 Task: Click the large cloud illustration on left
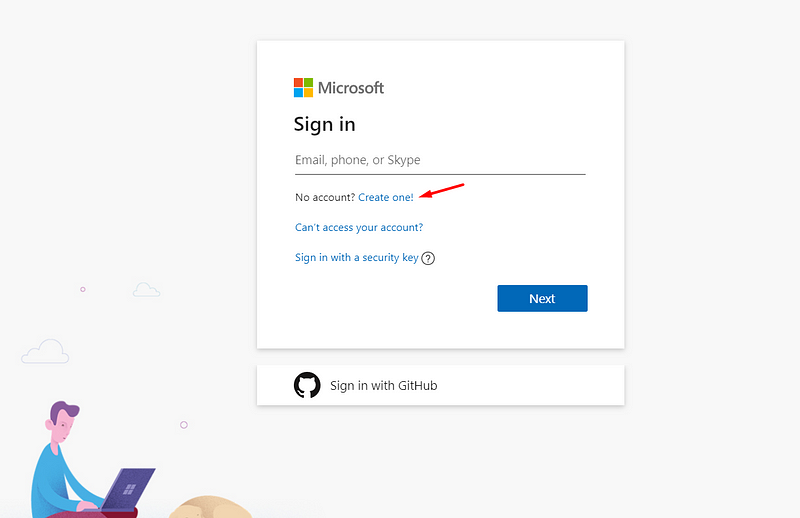tap(45, 352)
